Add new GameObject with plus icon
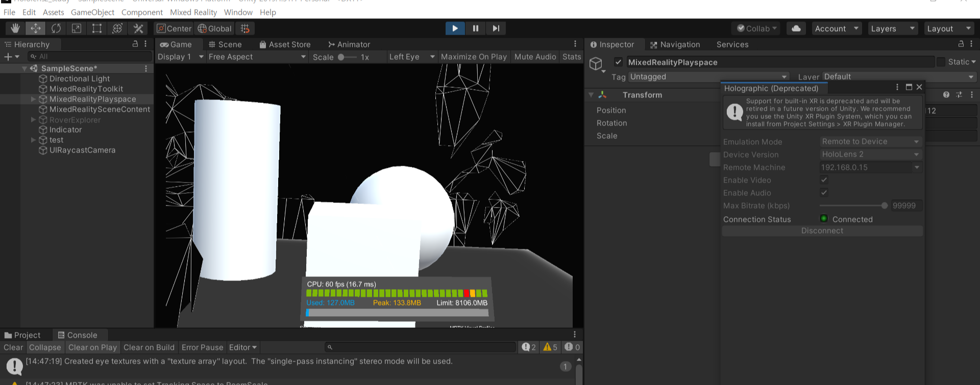The height and width of the screenshot is (385, 980). click(x=11, y=57)
